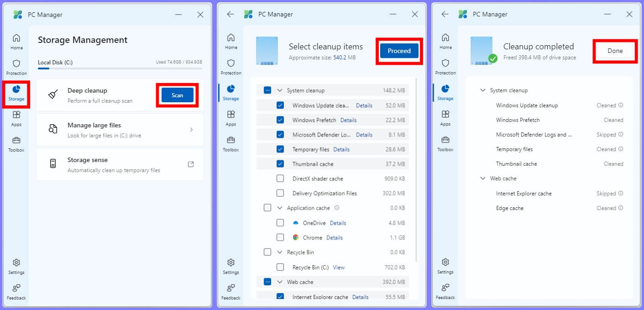Uncheck Windows Update cleanup checkbox
This screenshot has height=310, width=644.
pyautogui.click(x=280, y=105)
